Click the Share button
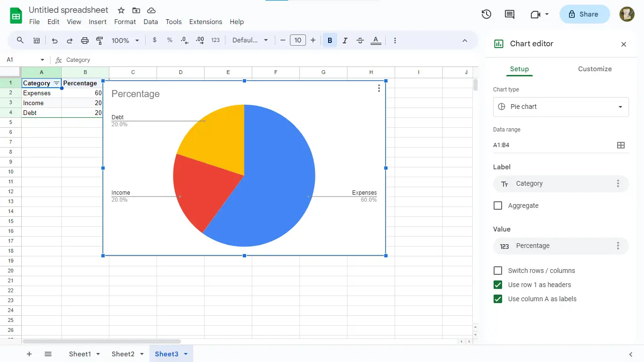This screenshot has width=644, height=362. click(x=584, y=14)
